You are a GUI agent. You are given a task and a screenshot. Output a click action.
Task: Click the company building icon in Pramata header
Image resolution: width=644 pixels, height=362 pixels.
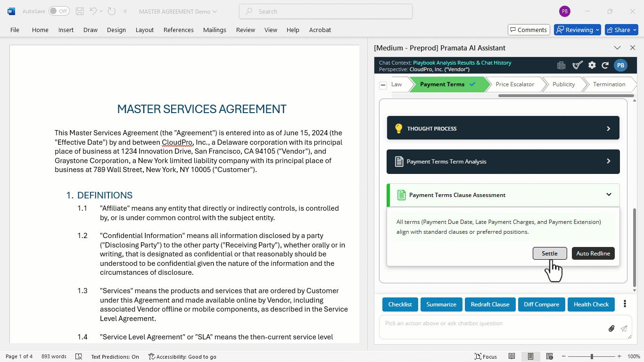[561, 66]
